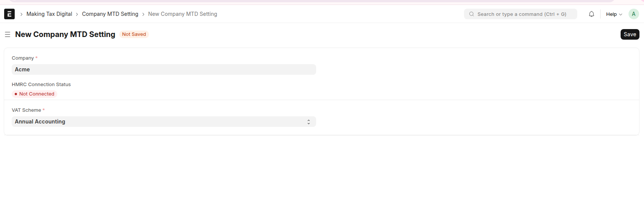Click the chevron after the home logo
Image resolution: width=644 pixels, height=202 pixels.
22,14
